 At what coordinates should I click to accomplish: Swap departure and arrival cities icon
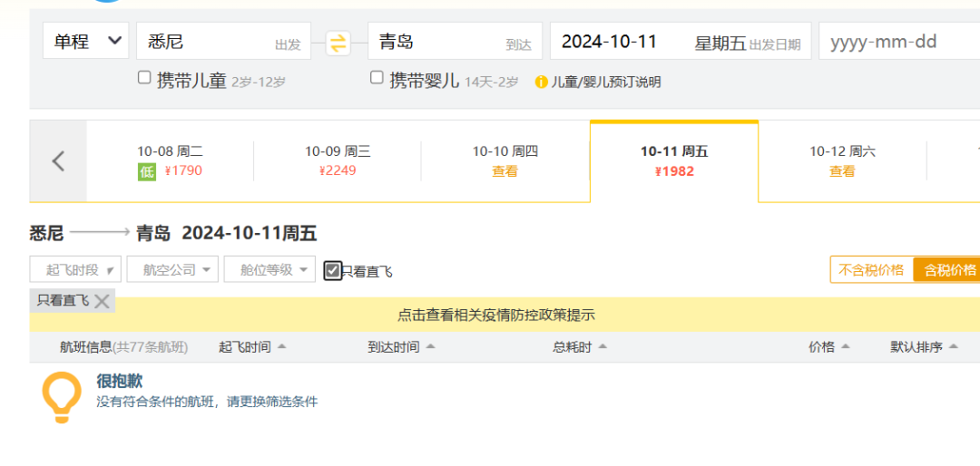click(338, 43)
